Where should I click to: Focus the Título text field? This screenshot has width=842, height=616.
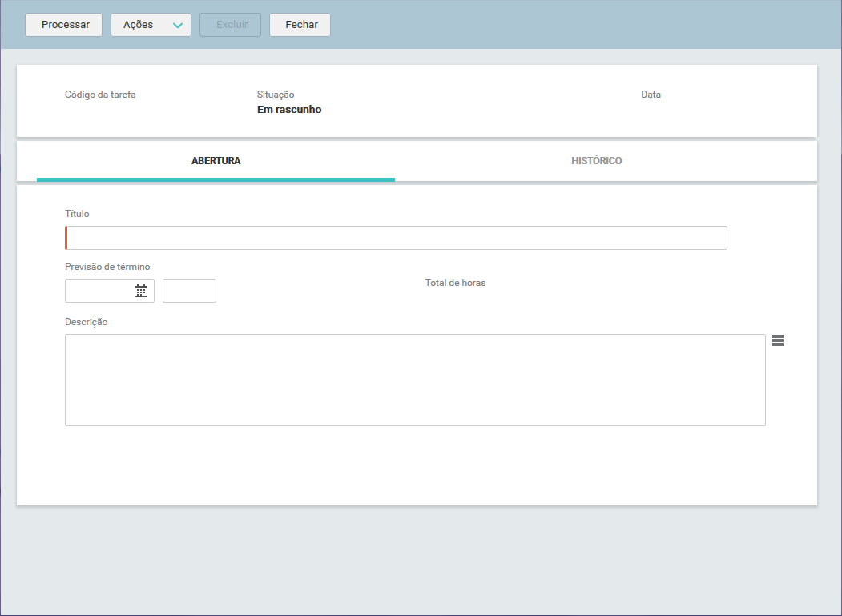397,238
